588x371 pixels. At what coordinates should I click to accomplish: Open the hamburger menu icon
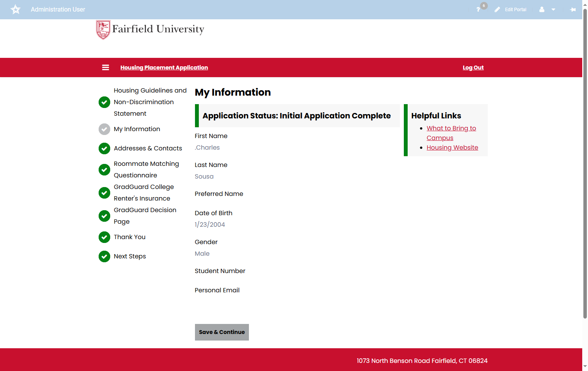tap(106, 67)
